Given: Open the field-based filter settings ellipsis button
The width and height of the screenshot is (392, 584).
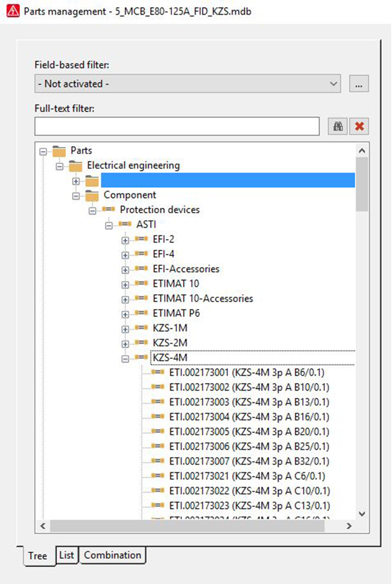Looking at the screenshot, I should coord(359,84).
